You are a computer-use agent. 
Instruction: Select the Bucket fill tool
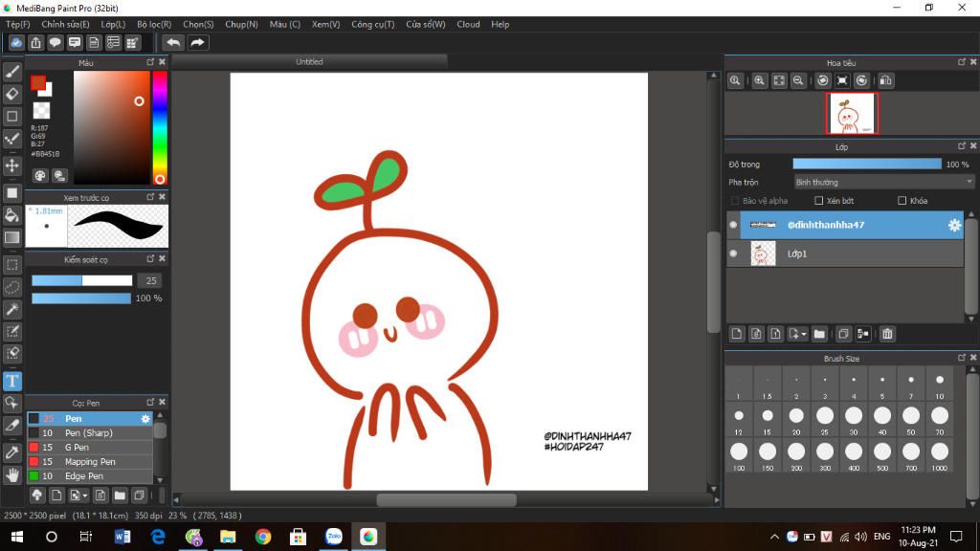[12, 215]
